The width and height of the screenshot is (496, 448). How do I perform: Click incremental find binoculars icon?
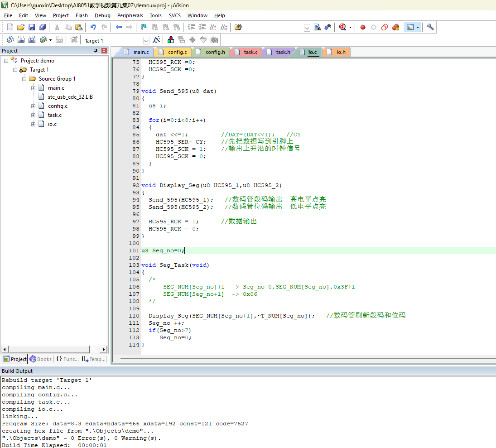327,27
